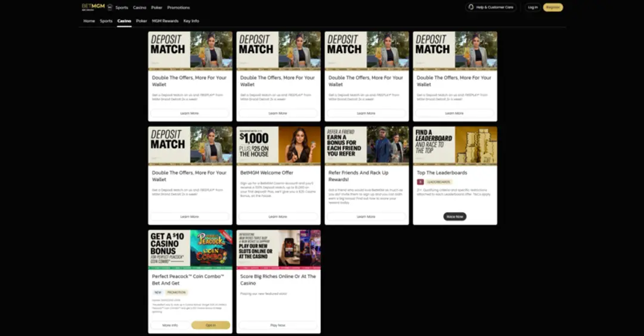Click Learn More under BetMGM Welcome Offer
Viewport: 644px width, 336px height.
click(x=278, y=217)
